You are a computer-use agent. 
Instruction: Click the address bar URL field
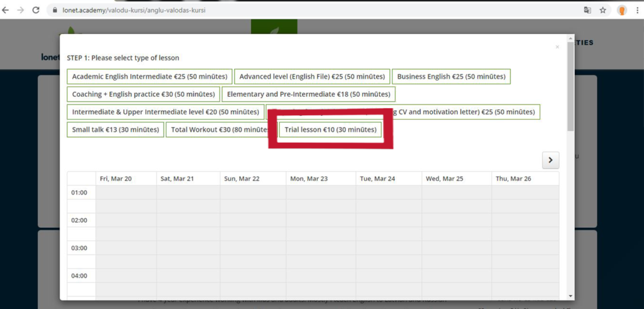252,11
